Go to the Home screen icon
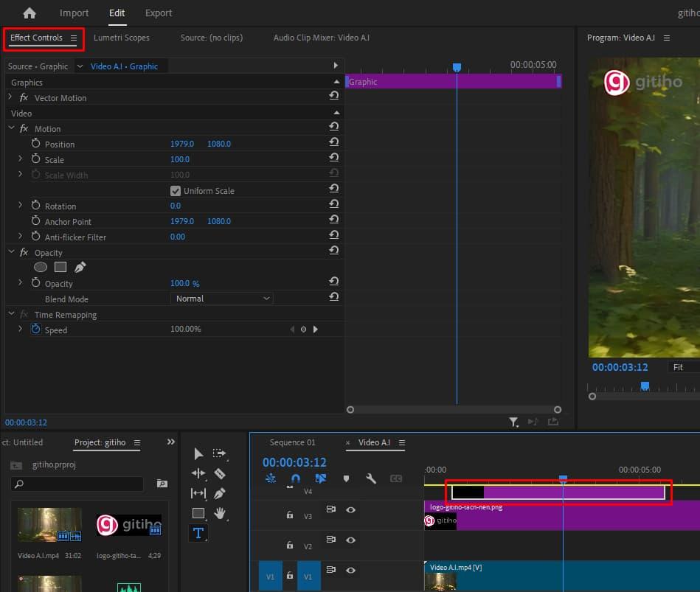The height and width of the screenshot is (592, 700). [30, 13]
